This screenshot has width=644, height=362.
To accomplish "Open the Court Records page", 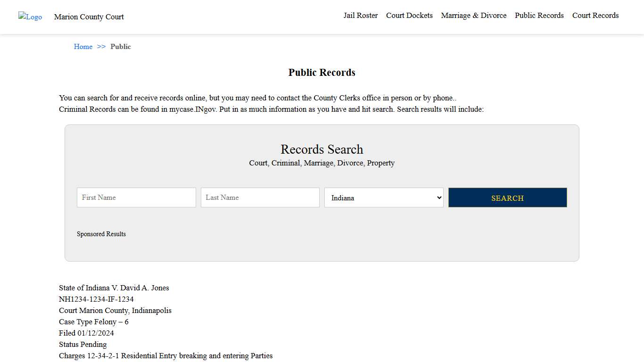I will click(595, 15).
